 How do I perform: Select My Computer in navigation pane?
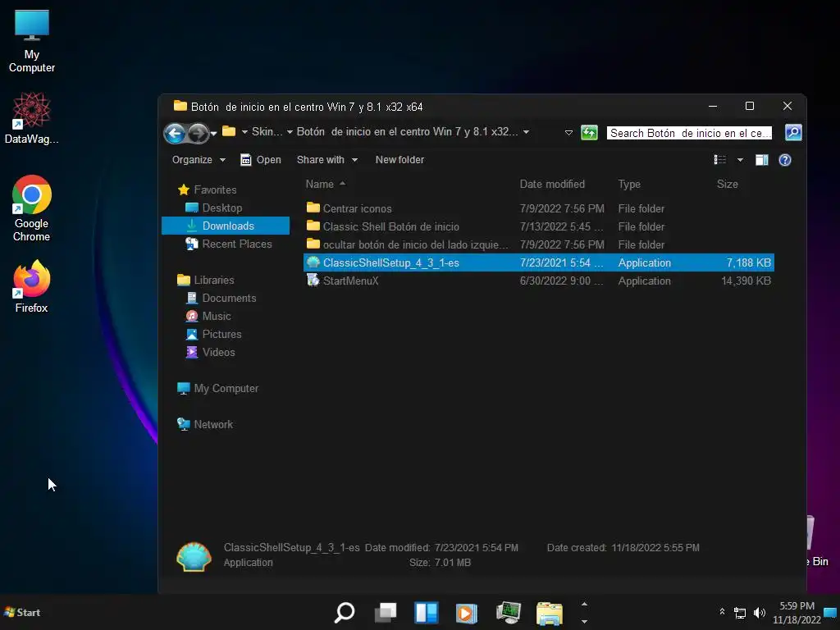[217, 388]
